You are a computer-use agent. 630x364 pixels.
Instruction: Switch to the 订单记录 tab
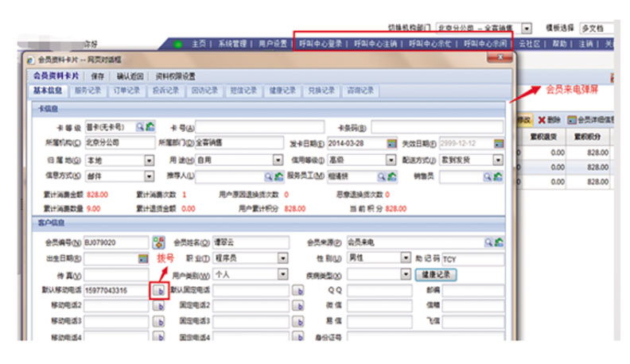point(126,91)
